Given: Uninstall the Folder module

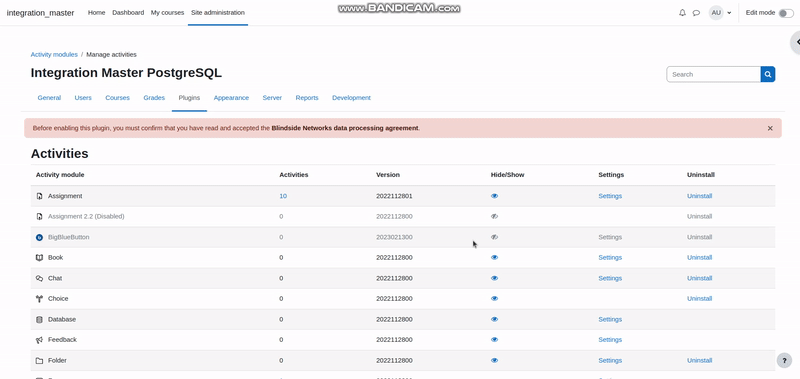Looking at the screenshot, I should (x=699, y=361).
